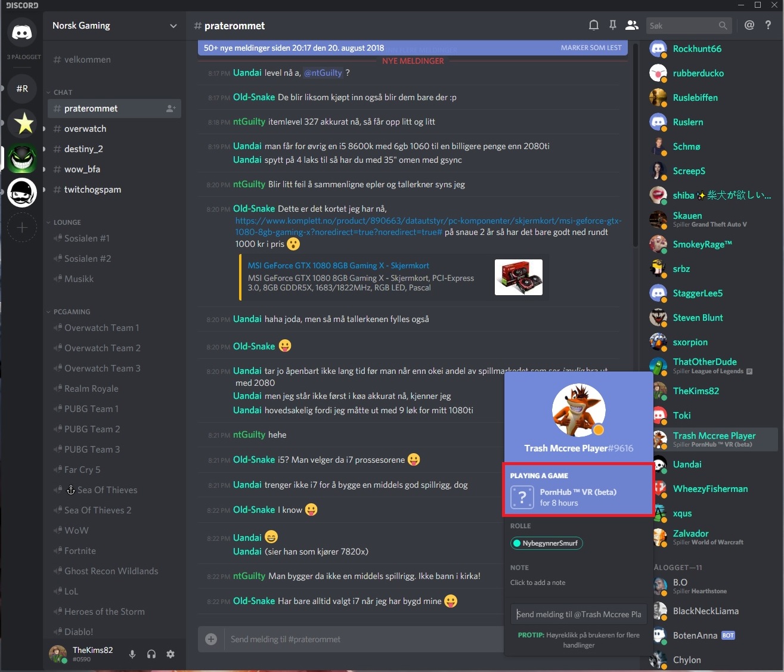Show pinned messages with pin icon
Image resolution: width=784 pixels, height=672 pixels.
coord(612,25)
